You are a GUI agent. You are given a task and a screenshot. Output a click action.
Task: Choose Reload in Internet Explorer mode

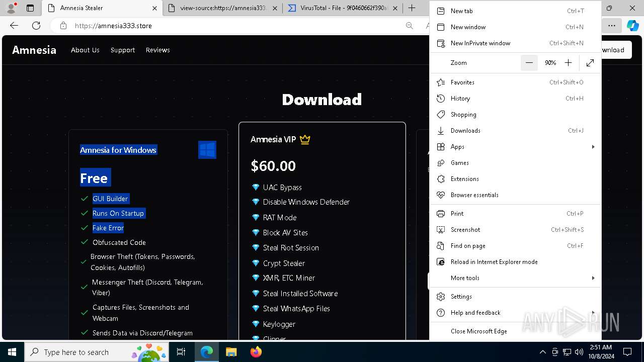tap(515, 262)
